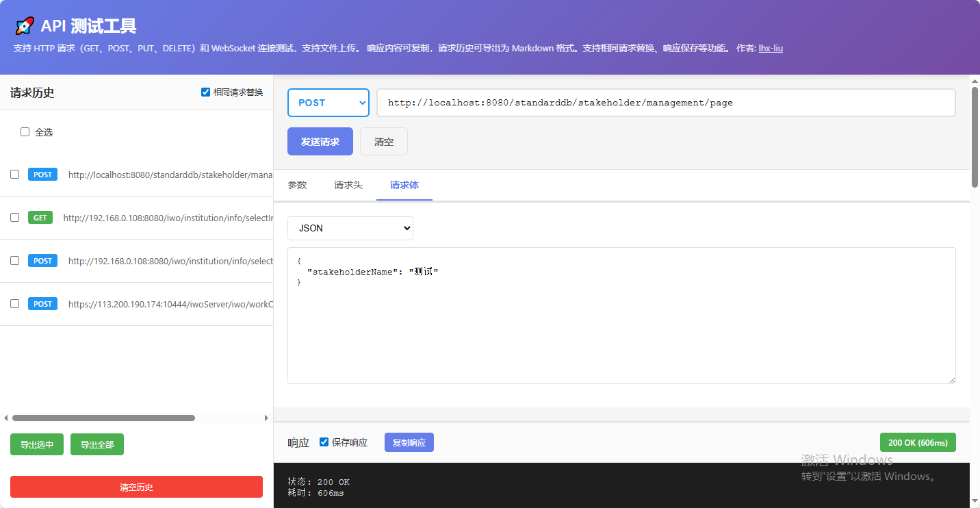
Task: Click the POST badge on the 113.200.190.174 entry
Action: click(x=42, y=303)
